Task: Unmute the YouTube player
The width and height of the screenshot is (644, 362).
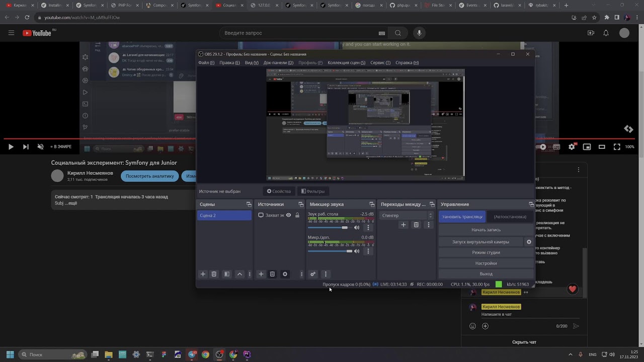Action: (x=40, y=147)
